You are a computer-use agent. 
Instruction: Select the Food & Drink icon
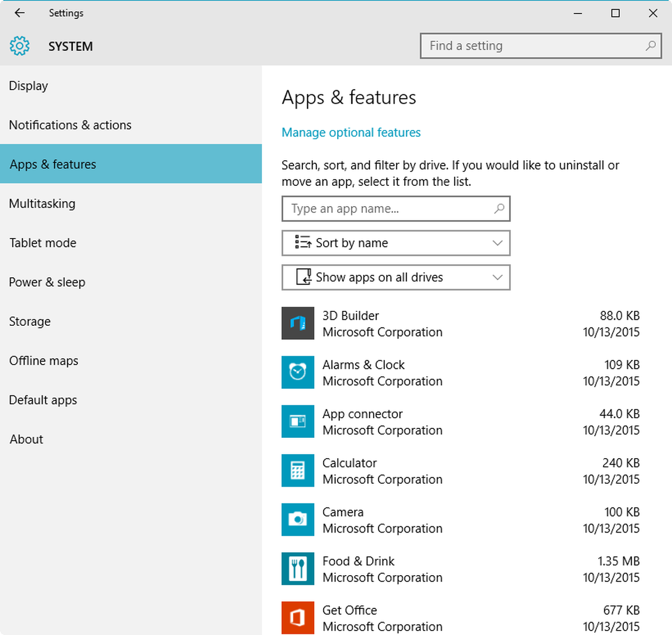(x=297, y=569)
